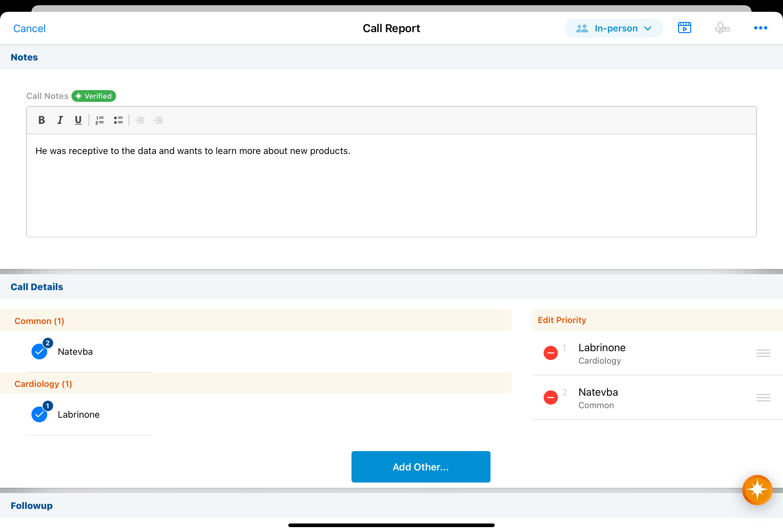Screen dimensions: 783x532
Task: Click the increase indent icon
Action: [x=140, y=120]
